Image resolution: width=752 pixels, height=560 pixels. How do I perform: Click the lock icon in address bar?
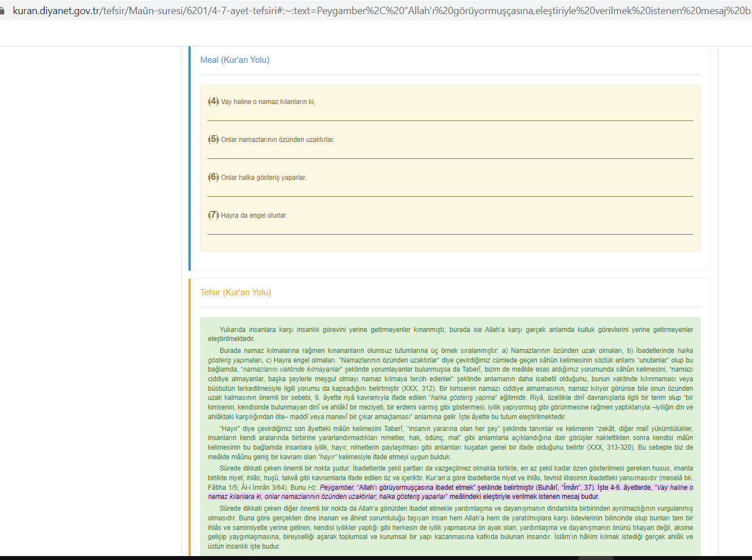click(2, 11)
